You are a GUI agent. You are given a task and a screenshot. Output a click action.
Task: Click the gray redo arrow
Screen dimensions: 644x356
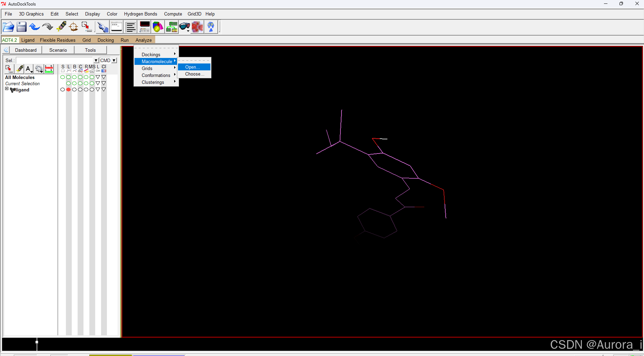pos(48,27)
